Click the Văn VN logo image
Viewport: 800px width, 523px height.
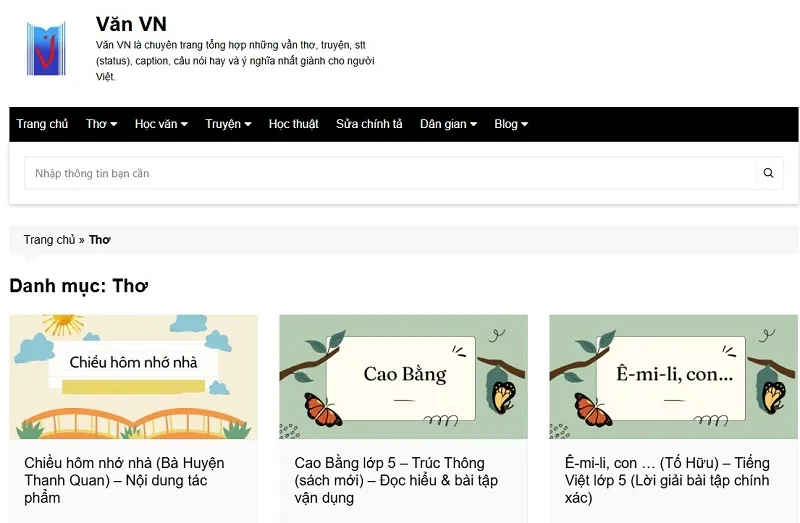(46, 49)
